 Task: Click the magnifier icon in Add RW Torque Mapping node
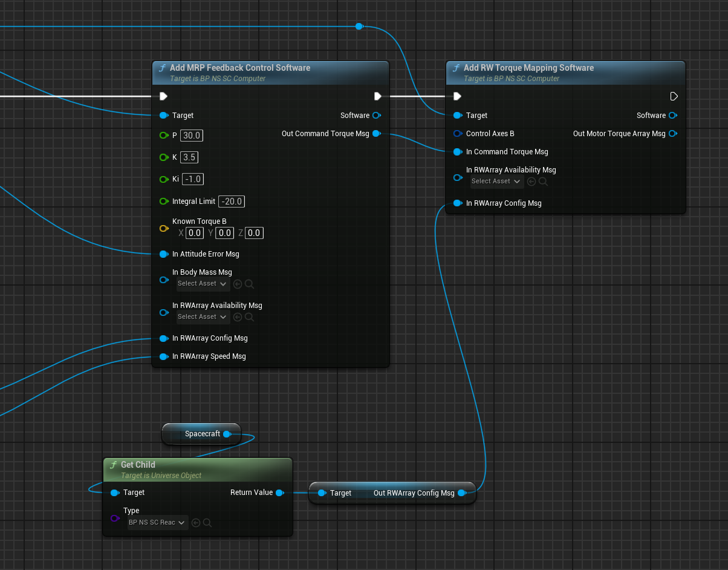543,182
